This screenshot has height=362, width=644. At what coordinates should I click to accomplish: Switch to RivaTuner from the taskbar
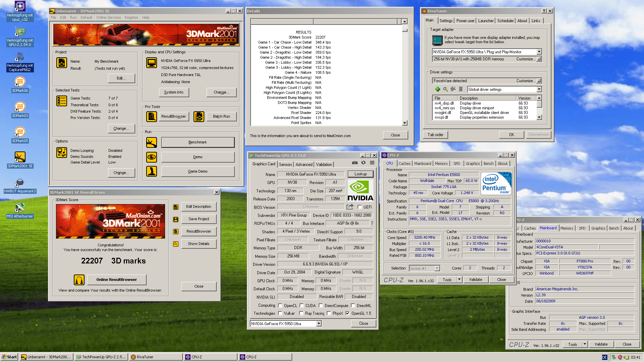pyautogui.click(x=156, y=357)
